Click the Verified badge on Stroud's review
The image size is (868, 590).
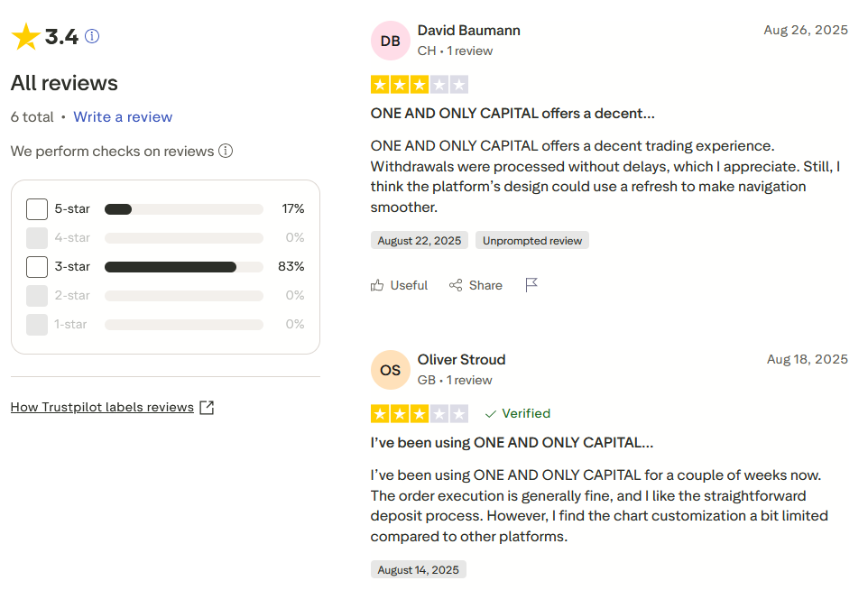(517, 413)
